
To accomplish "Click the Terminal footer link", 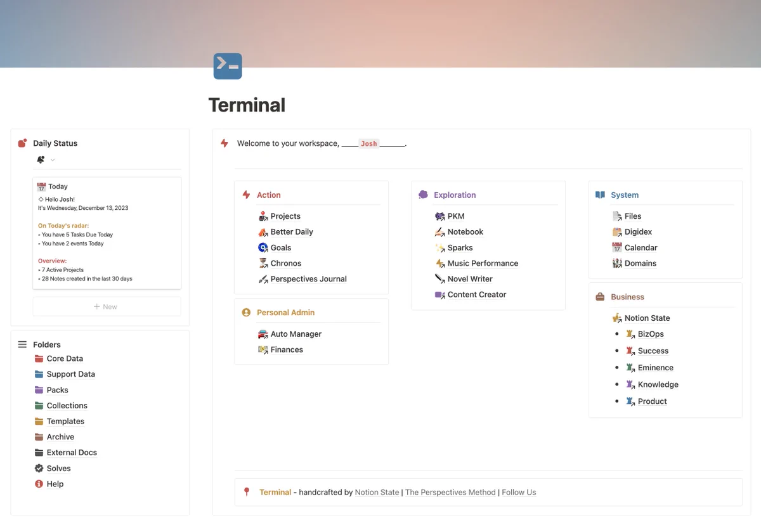I will 275,492.
